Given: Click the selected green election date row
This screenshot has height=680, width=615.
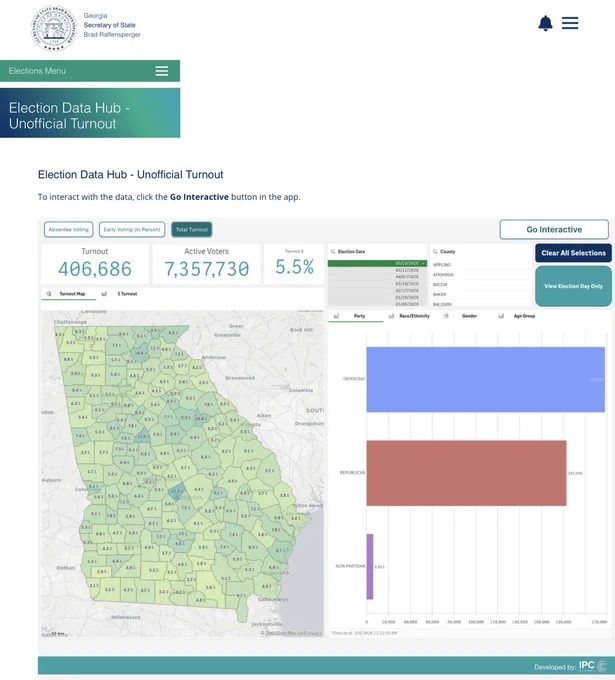Looking at the screenshot, I should pyautogui.click(x=377, y=263).
